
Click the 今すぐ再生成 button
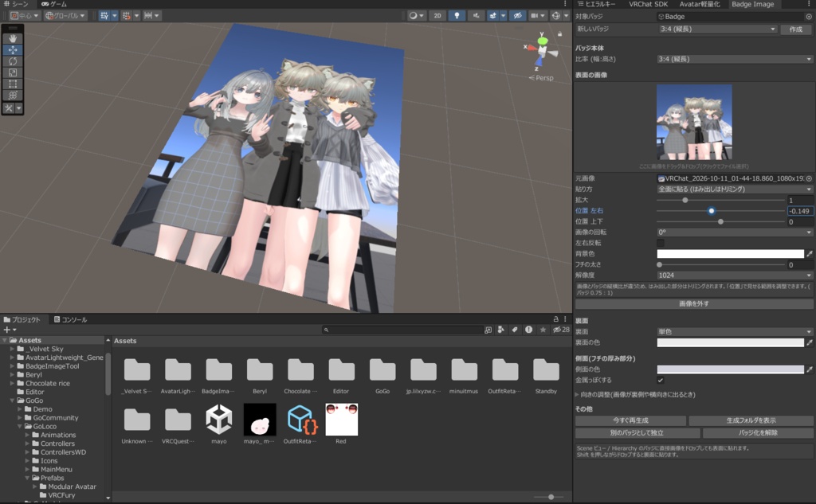(x=630, y=420)
